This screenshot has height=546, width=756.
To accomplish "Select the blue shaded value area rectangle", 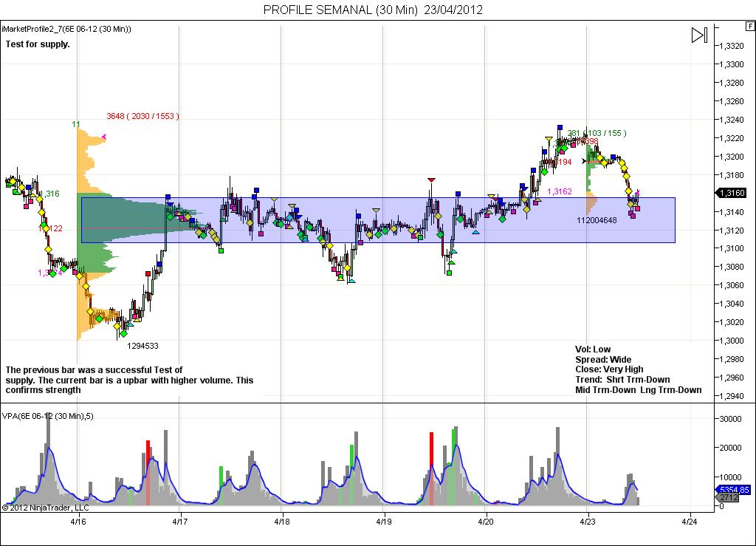I will click(x=378, y=220).
